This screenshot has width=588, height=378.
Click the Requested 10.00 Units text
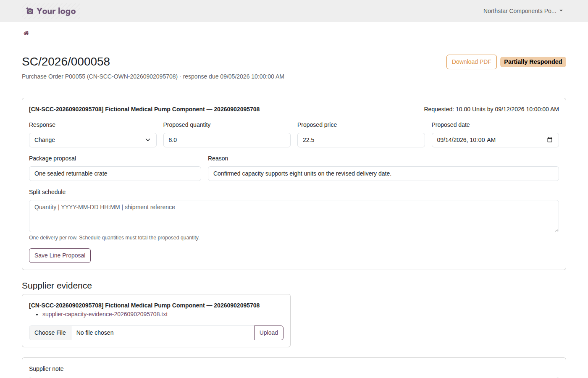tap(491, 109)
